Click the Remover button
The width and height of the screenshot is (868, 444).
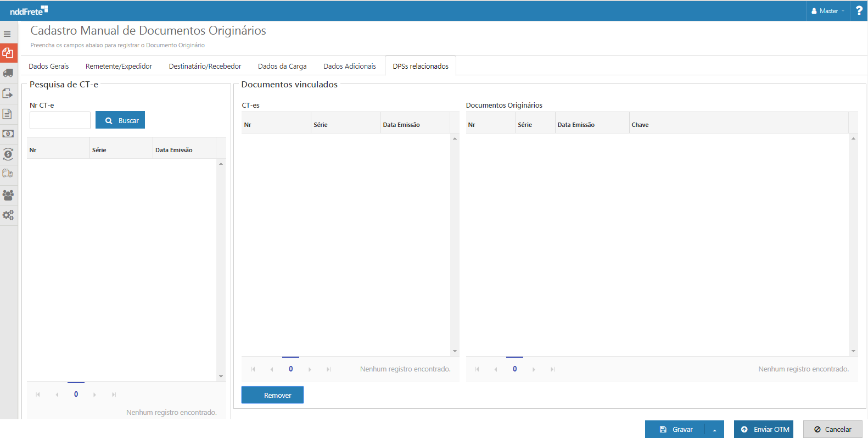(272, 395)
